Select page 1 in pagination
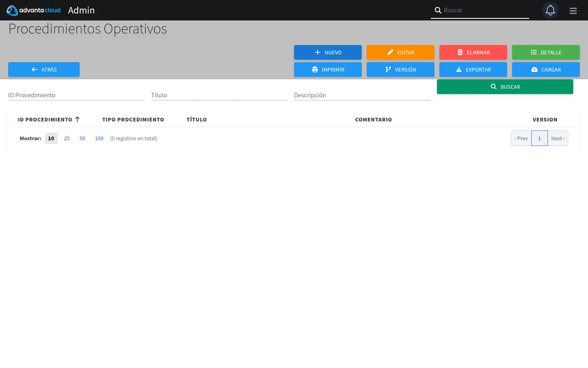The width and height of the screenshot is (588, 368). (x=539, y=138)
